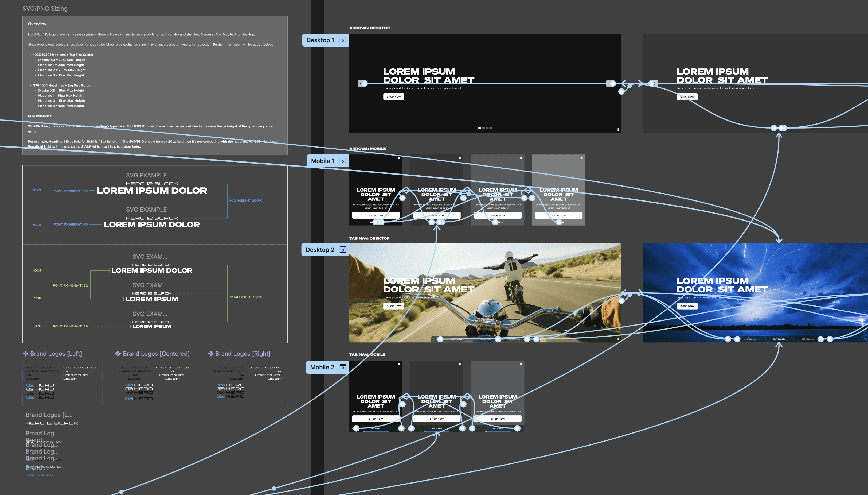This screenshot has width=868, height=495.
Task: Pause the first Arrows Mobile frame
Action: point(399,158)
